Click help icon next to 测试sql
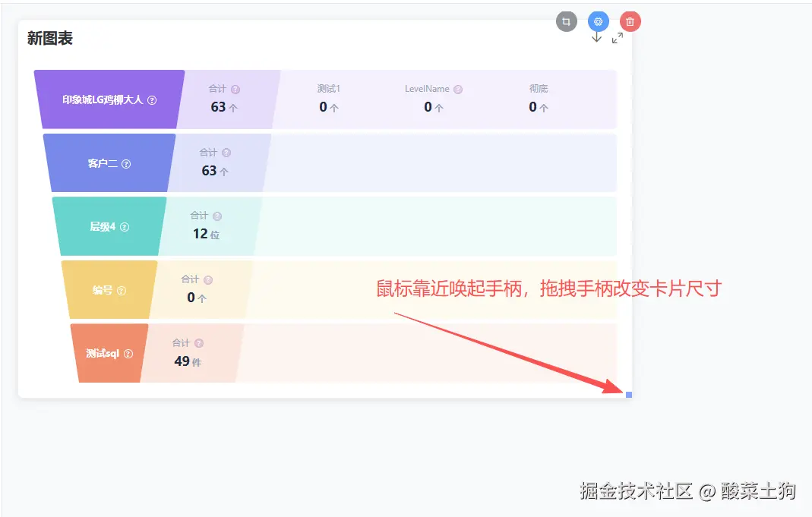This screenshot has height=517, width=812. 128,354
